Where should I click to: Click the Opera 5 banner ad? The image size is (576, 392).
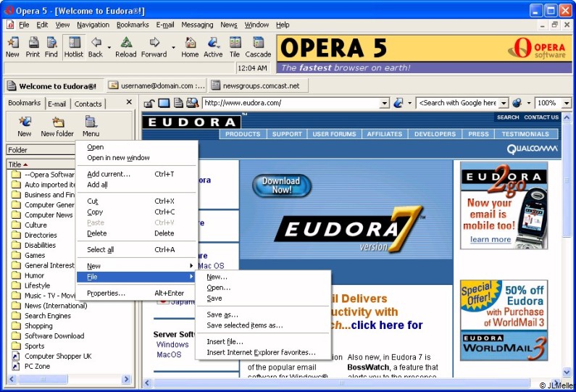(x=424, y=54)
